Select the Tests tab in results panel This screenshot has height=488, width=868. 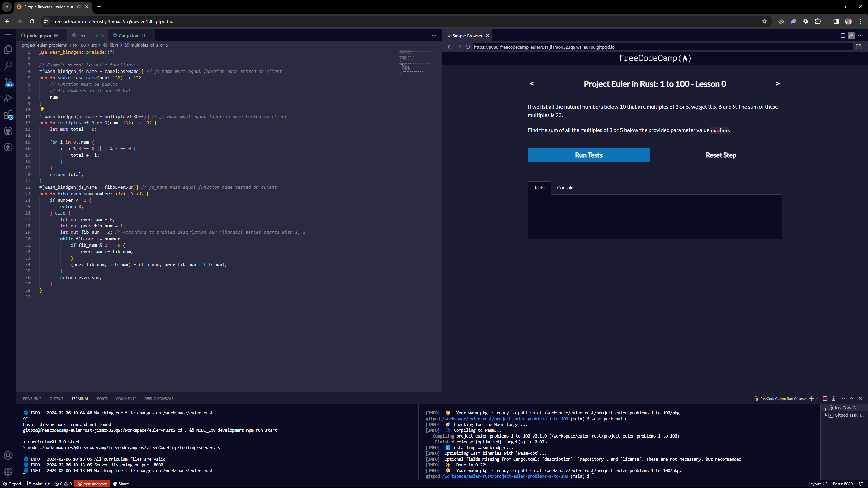[x=539, y=188]
